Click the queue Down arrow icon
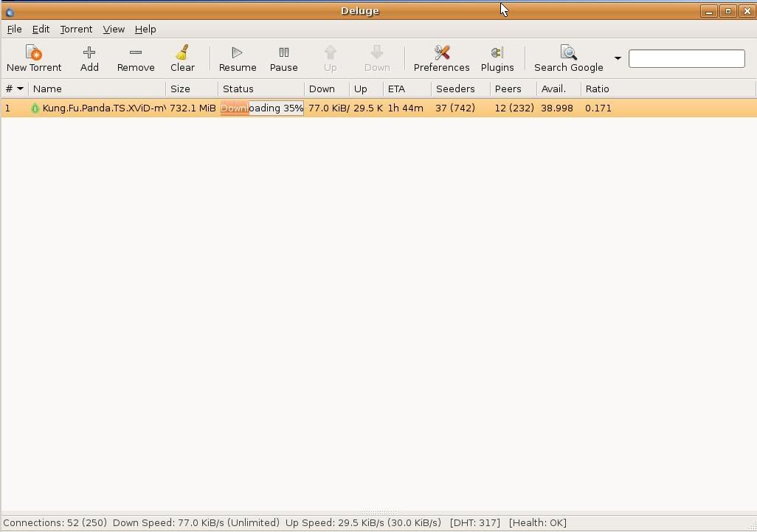757x532 pixels. pos(377,52)
